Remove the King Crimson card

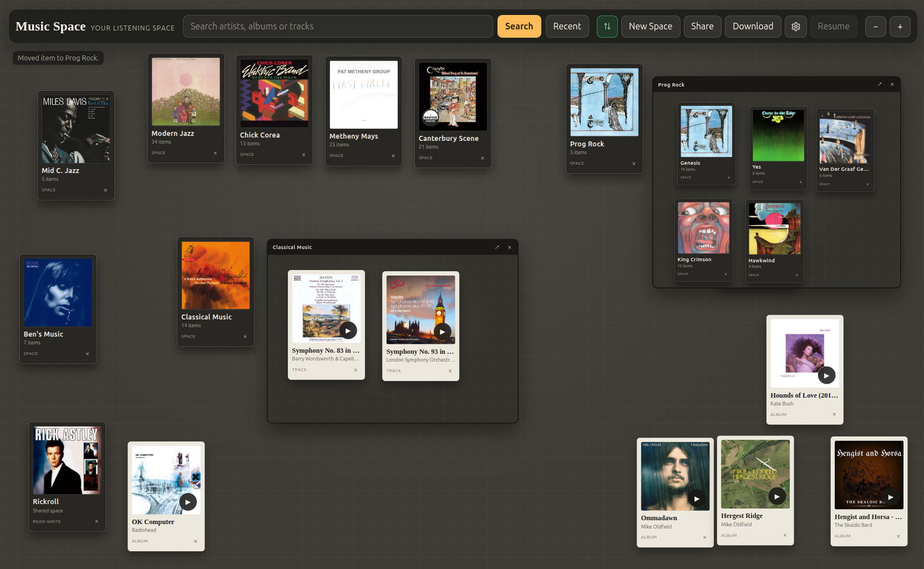coord(725,274)
